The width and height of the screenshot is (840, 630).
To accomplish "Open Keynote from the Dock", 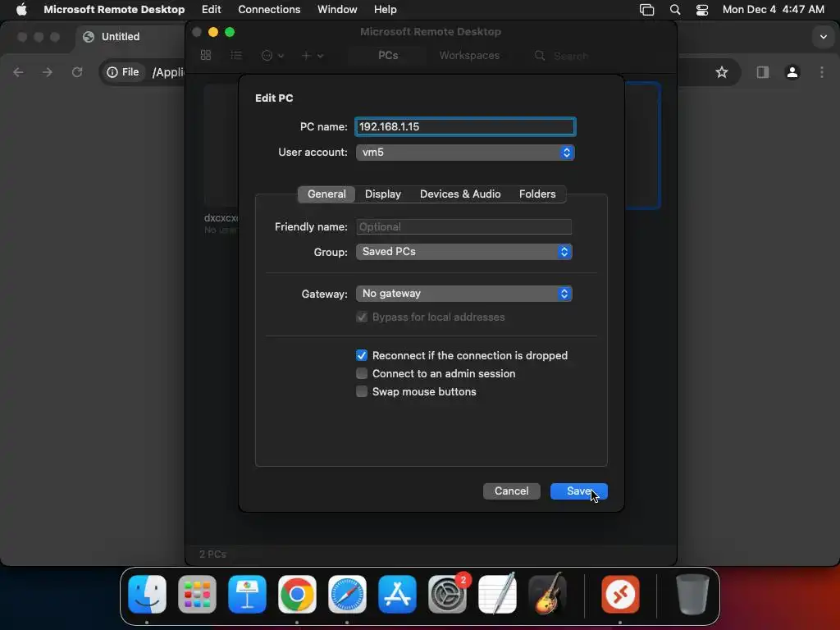I will [x=247, y=594].
